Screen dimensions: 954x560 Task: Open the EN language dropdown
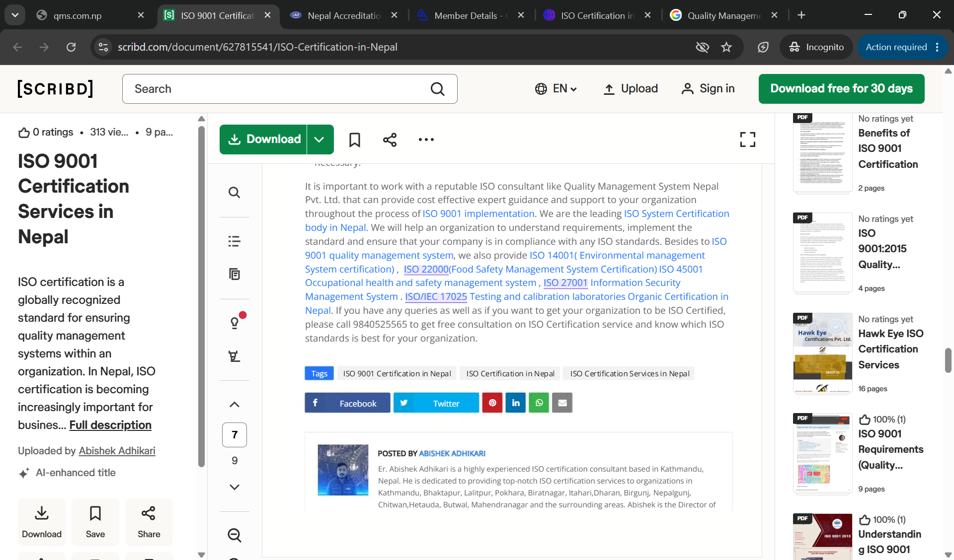556,89
